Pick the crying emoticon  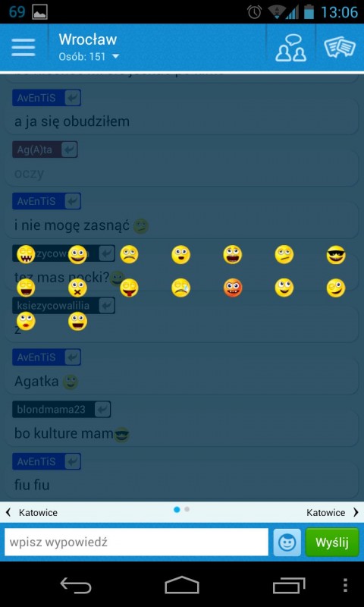point(180,288)
